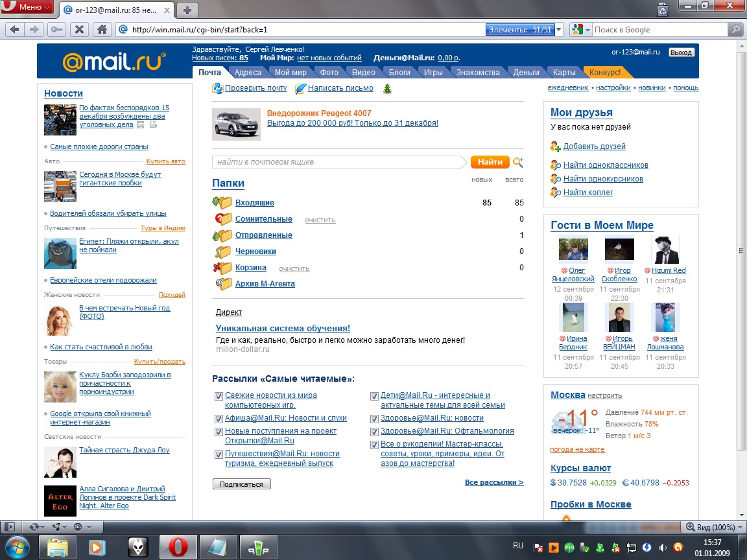Click the Проверить почту refresh icon

pos(217,88)
